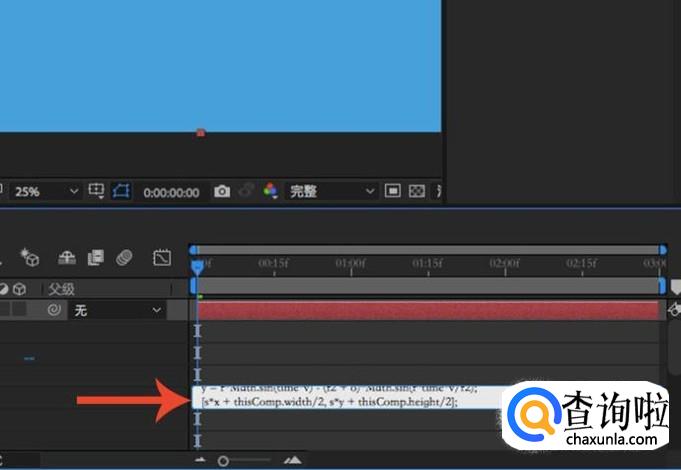
Task: Toggle hide shy layers icon
Action: [x=67, y=258]
